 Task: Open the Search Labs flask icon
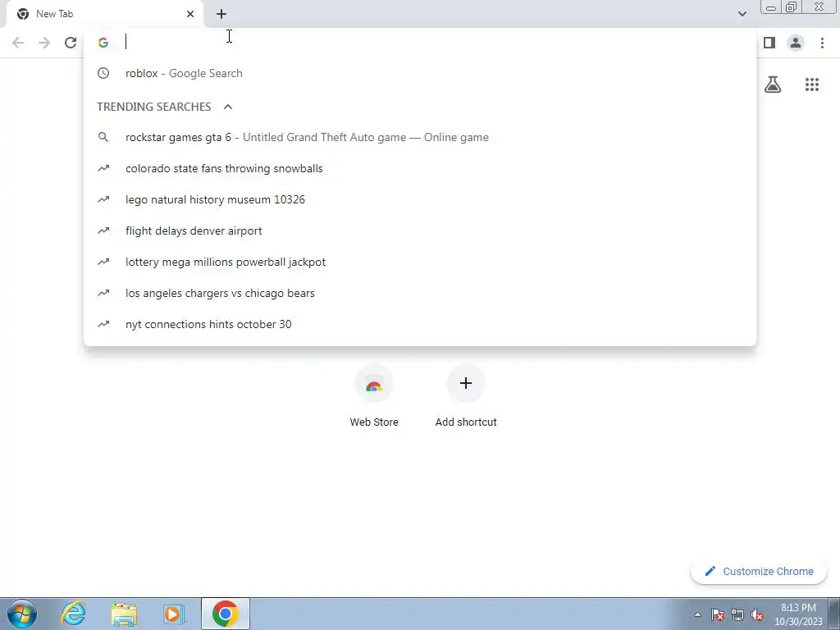pyautogui.click(x=773, y=84)
